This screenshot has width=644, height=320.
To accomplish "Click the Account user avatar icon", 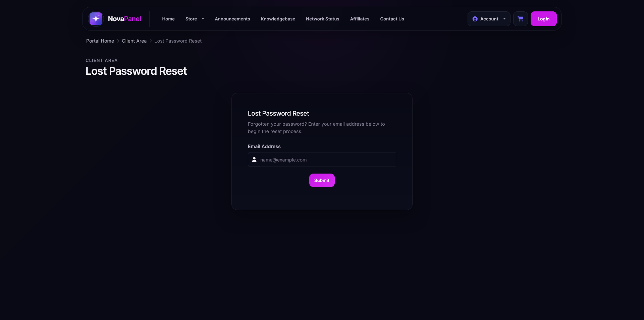I will [x=475, y=19].
